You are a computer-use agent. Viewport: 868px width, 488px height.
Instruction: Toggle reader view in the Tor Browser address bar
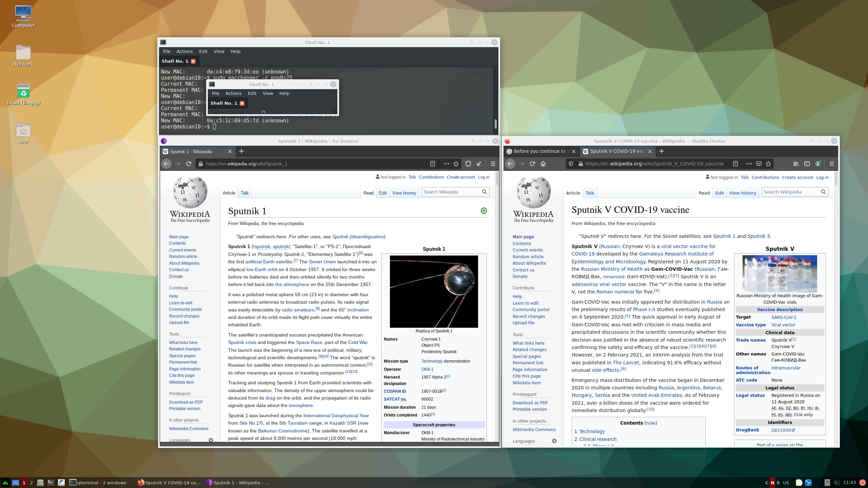click(x=433, y=164)
